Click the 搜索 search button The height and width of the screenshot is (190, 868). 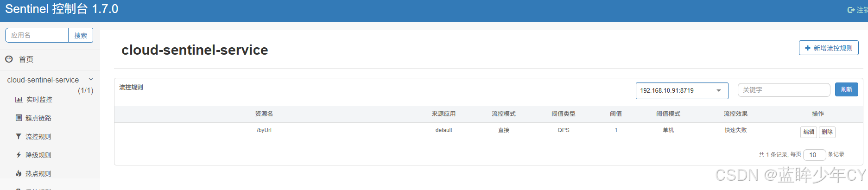pos(81,35)
